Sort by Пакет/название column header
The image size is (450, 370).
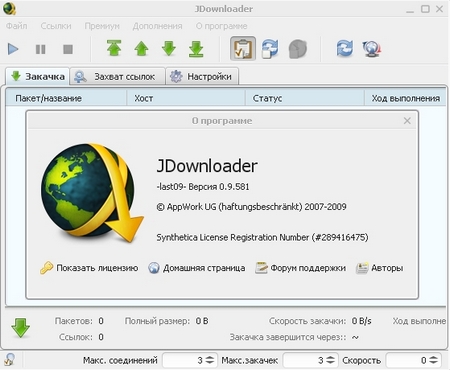click(66, 98)
